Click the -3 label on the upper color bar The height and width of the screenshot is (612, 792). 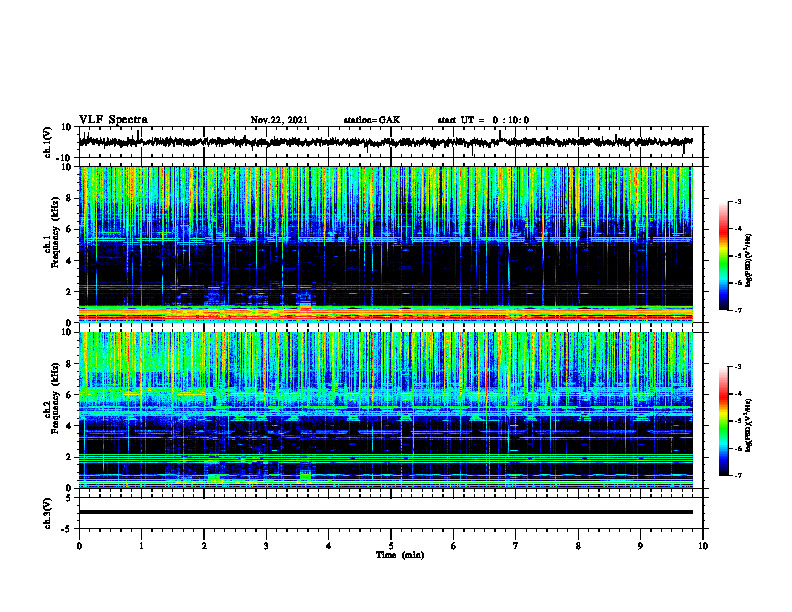click(737, 201)
